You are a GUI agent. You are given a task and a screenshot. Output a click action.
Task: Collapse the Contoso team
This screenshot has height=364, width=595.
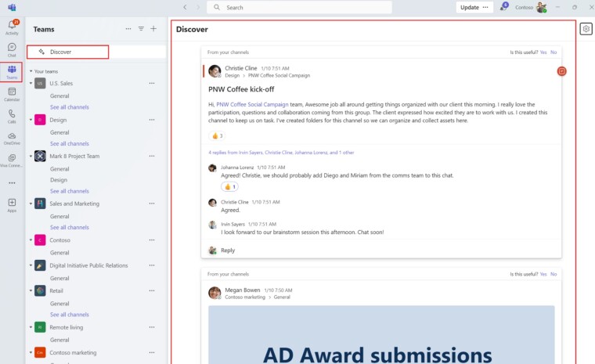31,240
